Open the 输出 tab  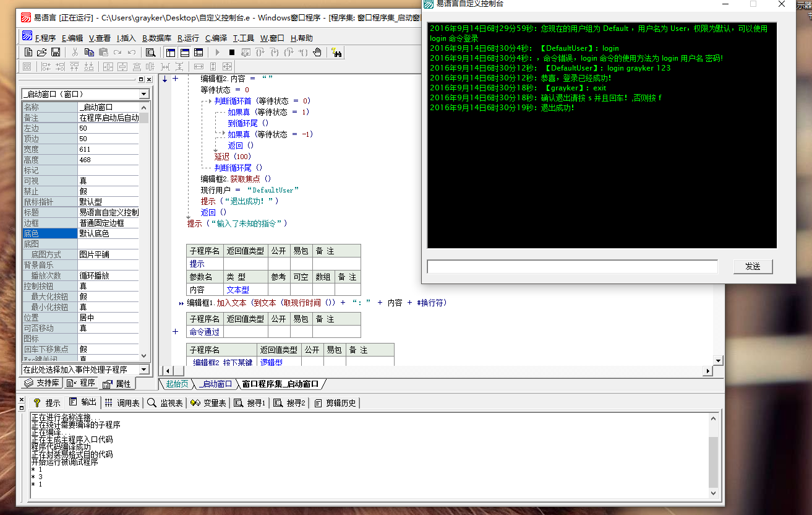point(83,402)
